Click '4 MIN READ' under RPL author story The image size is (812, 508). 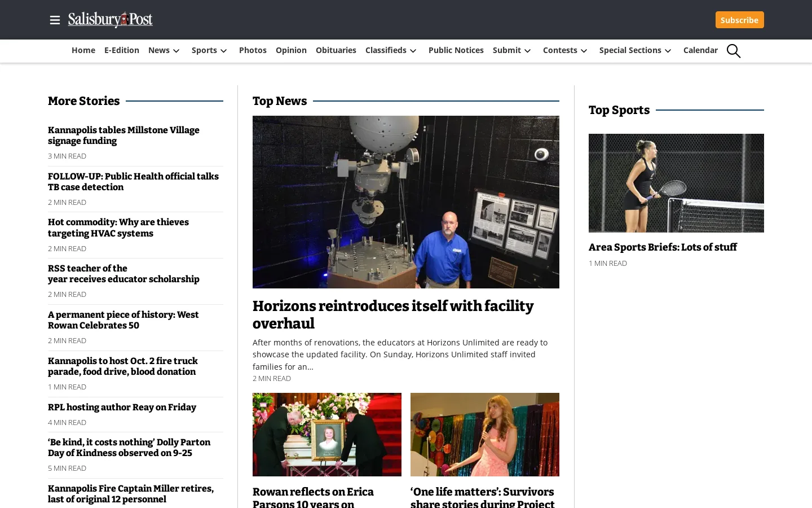click(67, 422)
